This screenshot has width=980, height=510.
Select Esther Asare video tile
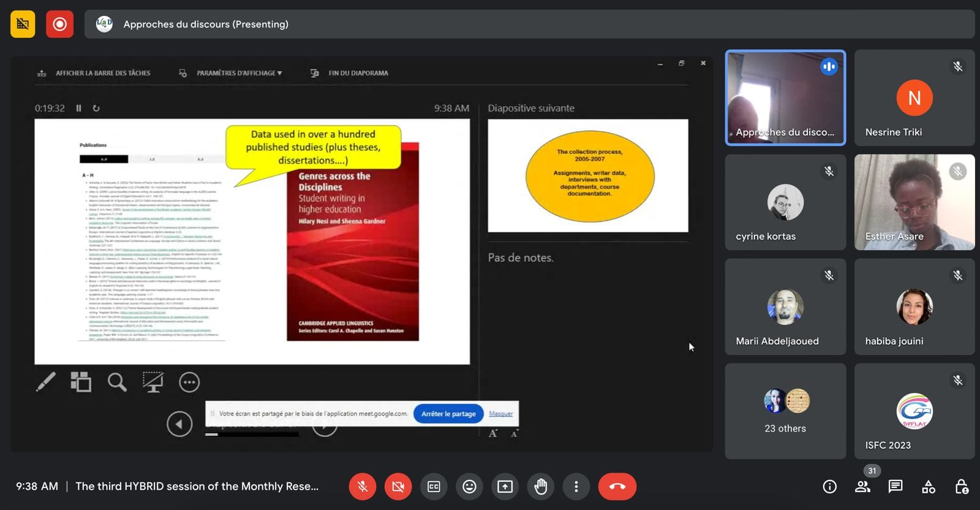click(x=914, y=202)
